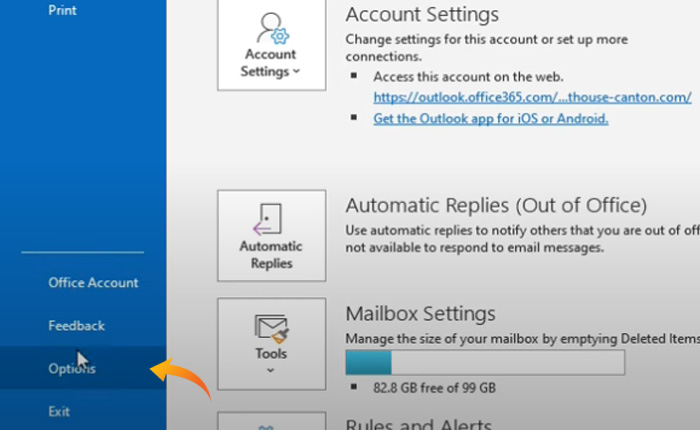Open the outlook.office365.com web link
This screenshot has height=430, width=700.
pyautogui.click(x=532, y=97)
